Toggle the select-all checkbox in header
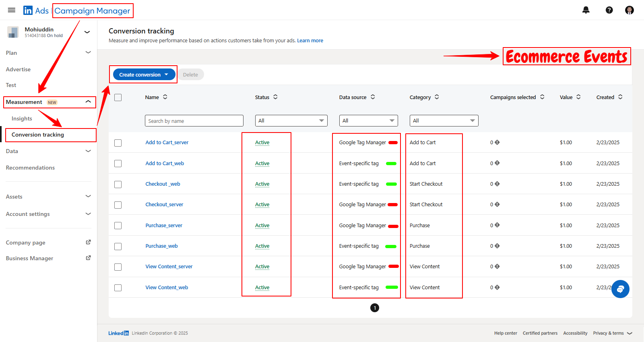Screen dimensions: 644x342 pos(118,97)
